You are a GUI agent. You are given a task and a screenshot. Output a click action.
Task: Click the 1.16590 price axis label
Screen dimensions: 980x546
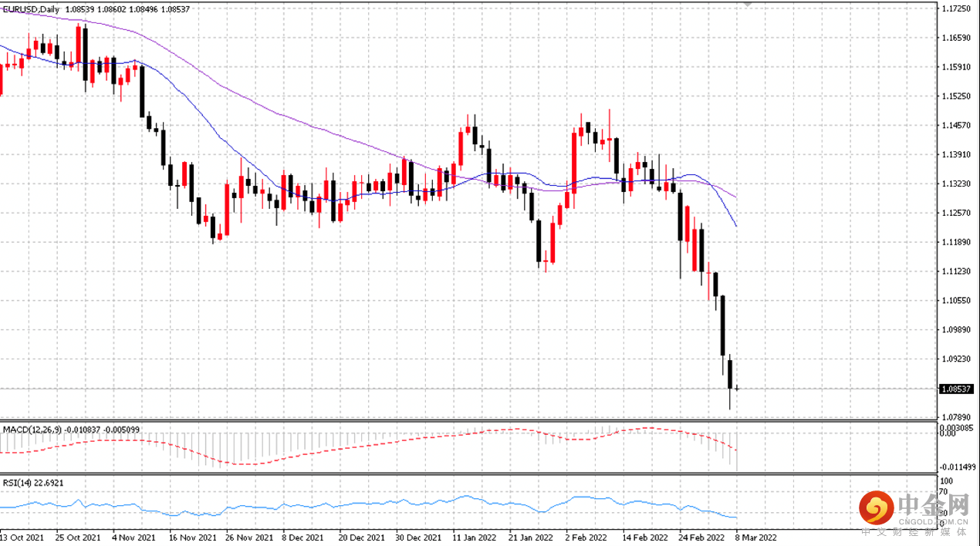click(x=956, y=38)
